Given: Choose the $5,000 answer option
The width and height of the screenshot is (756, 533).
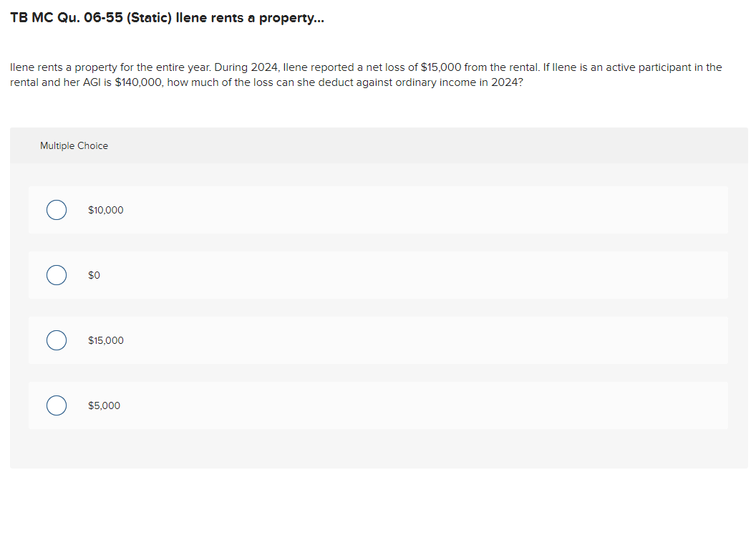Looking at the screenshot, I should pos(57,405).
